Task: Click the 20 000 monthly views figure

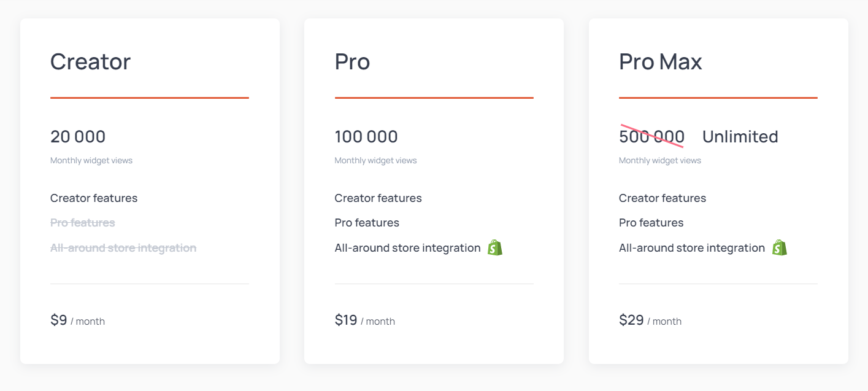Action: tap(78, 136)
